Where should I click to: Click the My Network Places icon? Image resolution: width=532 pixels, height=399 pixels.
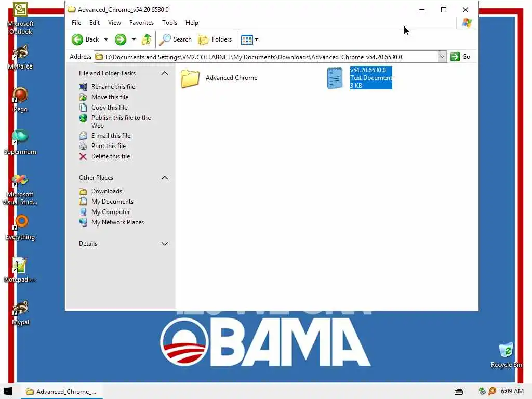(x=83, y=222)
